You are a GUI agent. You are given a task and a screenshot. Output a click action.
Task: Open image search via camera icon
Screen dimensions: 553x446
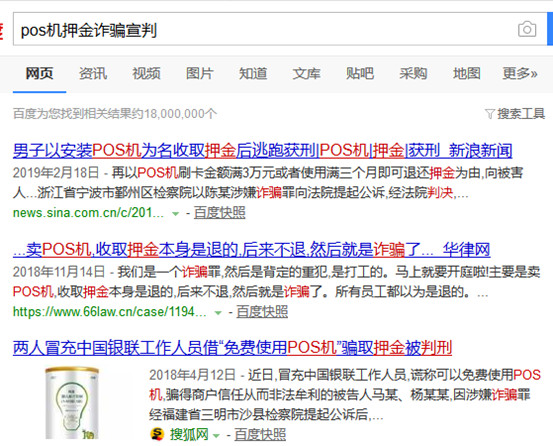(x=527, y=29)
